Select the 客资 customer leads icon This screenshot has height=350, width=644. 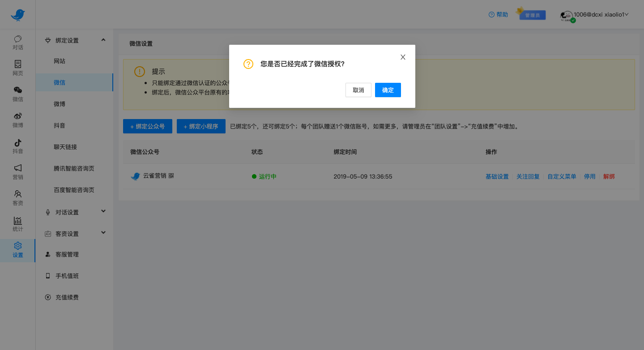(x=17, y=199)
